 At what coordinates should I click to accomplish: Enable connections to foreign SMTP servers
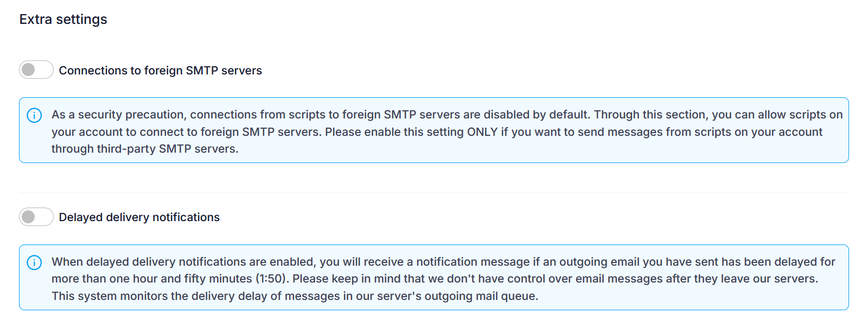pos(36,70)
